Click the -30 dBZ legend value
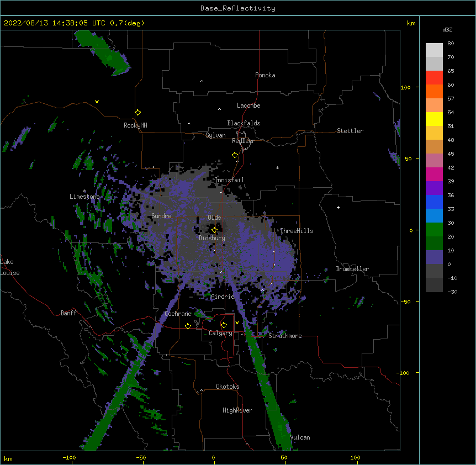The width and height of the screenshot is (476, 465). (x=452, y=292)
